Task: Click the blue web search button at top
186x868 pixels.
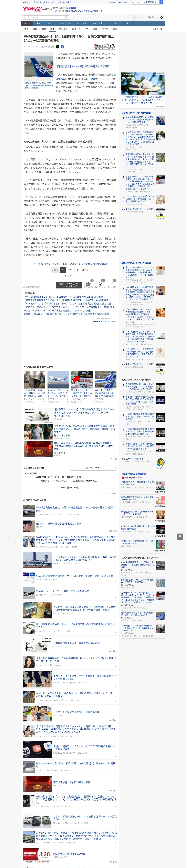Action: (x=161, y=2)
